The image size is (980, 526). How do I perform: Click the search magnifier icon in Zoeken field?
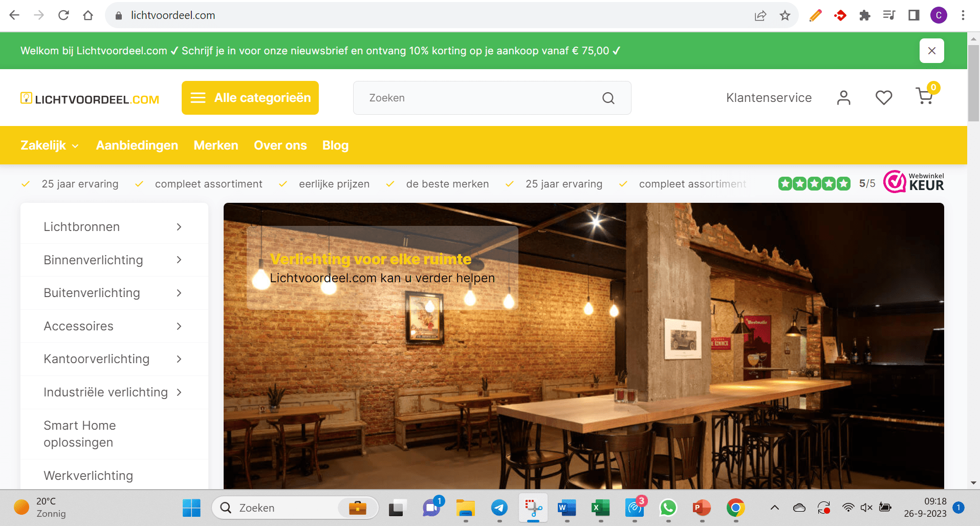coord(608,98)
